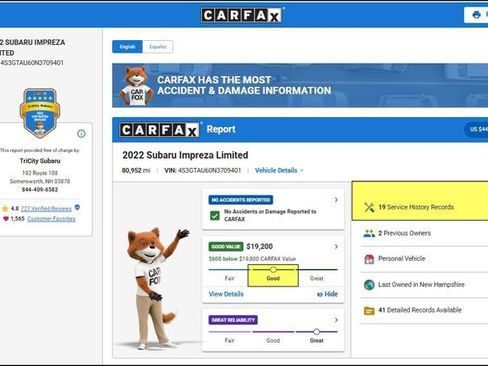The height and width of the screenshot is (366, 488).
Task: Click the TriCity Subaru dealer name
Action: point(40,161)
